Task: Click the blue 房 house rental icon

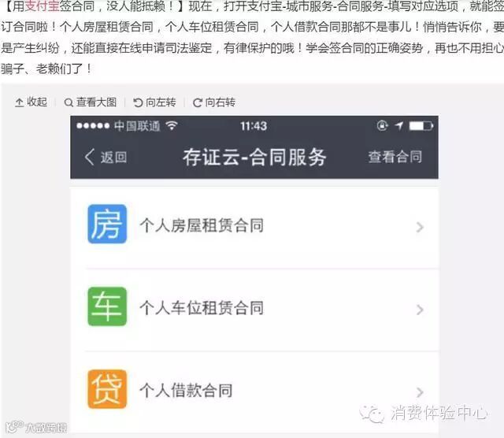Action: [107, 224]
